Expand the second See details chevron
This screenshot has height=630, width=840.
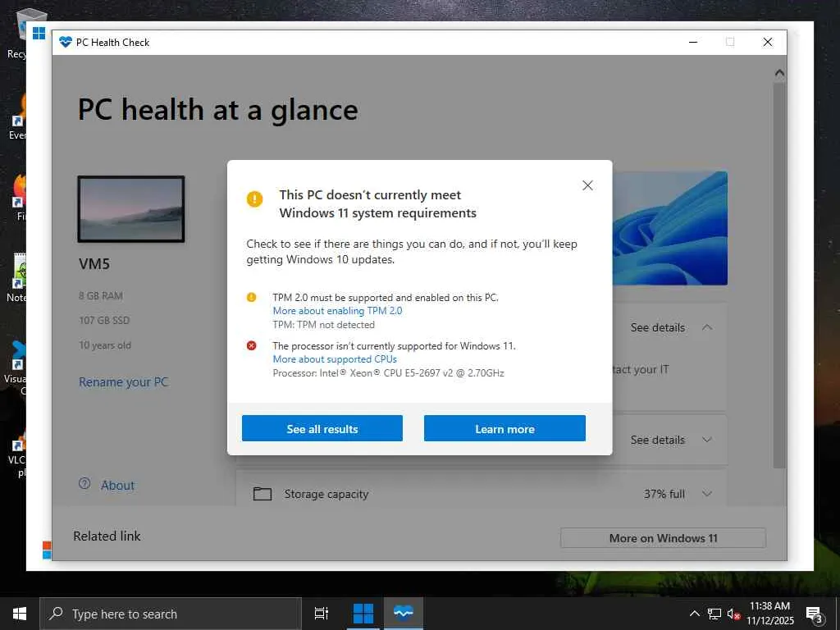tap(707, 440)
